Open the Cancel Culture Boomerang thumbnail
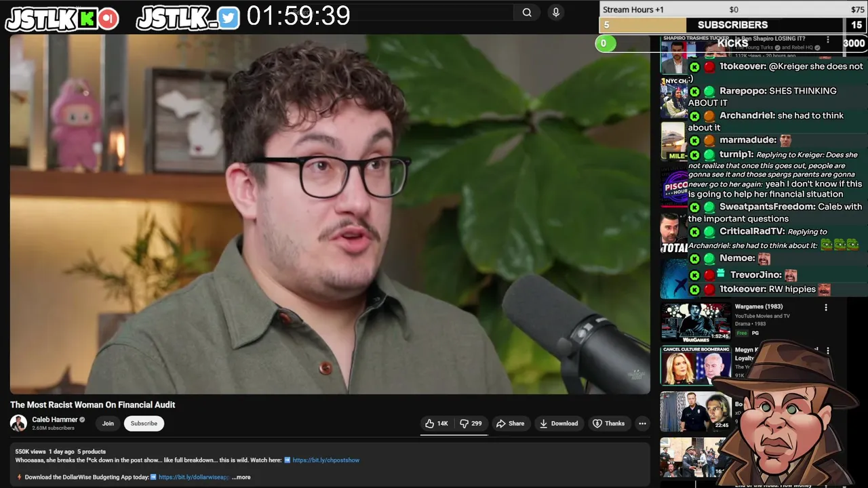 (696, 366)
